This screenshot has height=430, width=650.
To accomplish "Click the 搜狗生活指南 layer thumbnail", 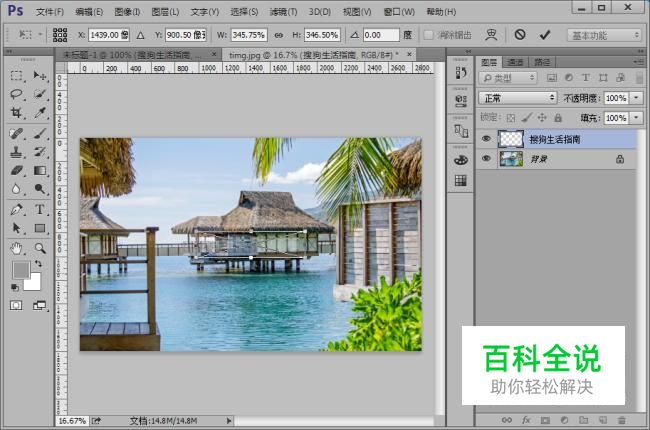I will coord(511,139).
